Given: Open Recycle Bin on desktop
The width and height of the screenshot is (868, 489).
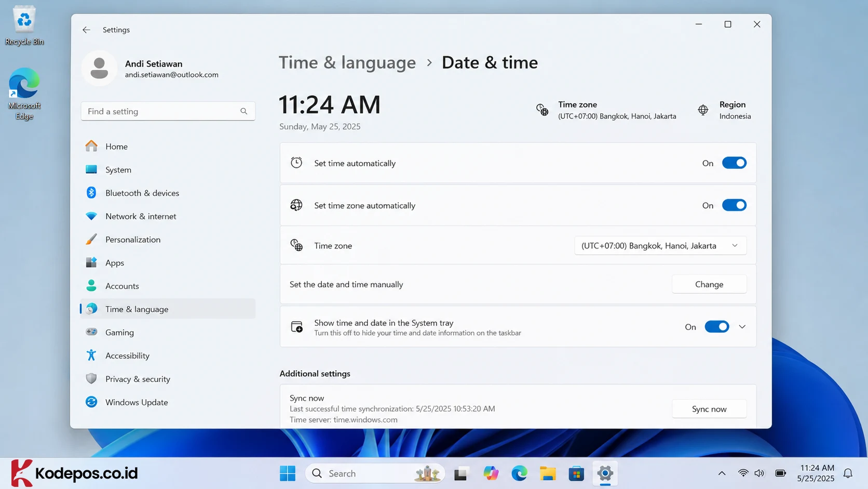Looking at the screenshot, I should (24, 26).
